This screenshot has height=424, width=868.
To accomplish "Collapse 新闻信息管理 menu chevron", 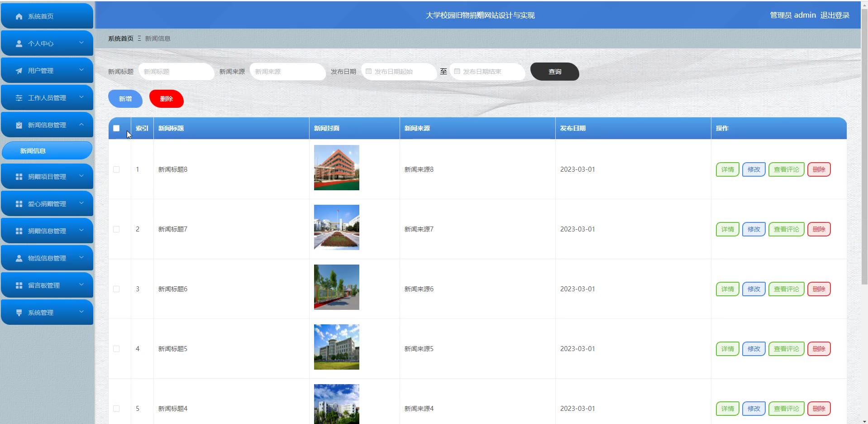I will pos(81,124).
